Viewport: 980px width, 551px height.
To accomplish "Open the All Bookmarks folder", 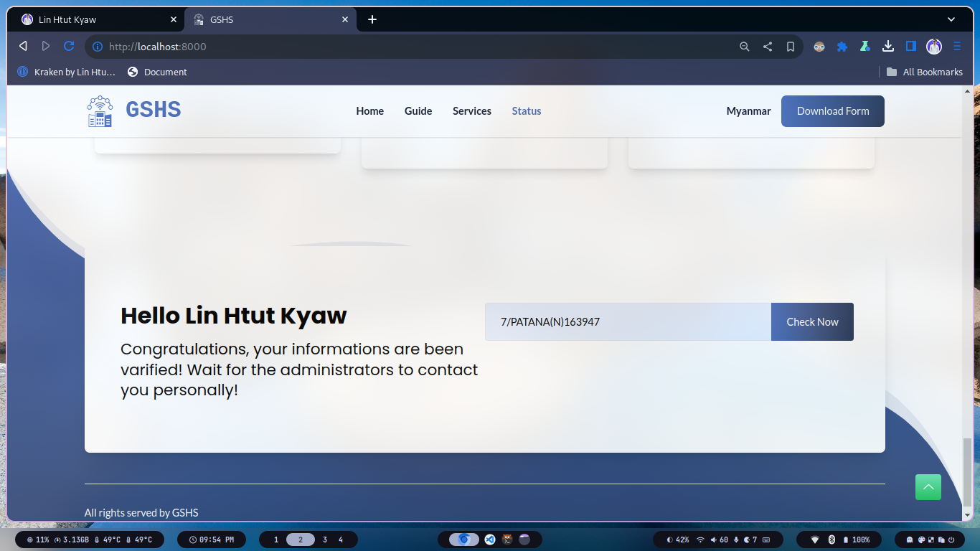I will point(924,72).
